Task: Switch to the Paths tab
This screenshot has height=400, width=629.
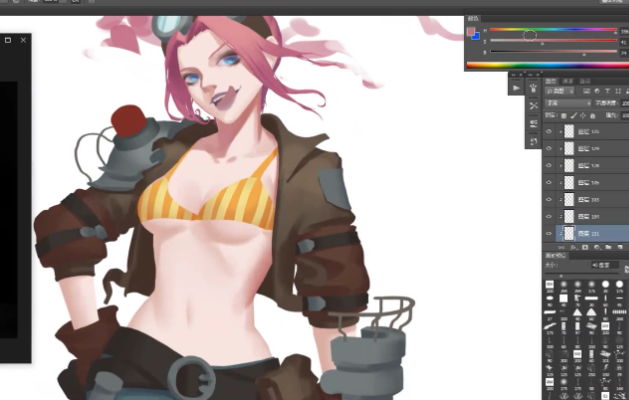Action: [x=585, y=81]
